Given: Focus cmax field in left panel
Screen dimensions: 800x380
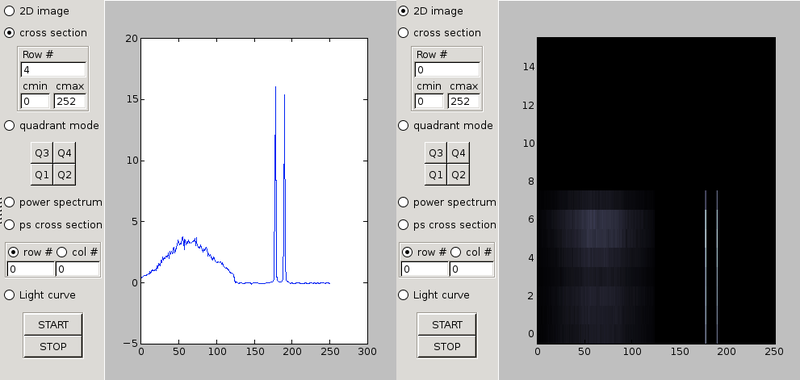Looking at the screenshot, I should pos(70,101).
